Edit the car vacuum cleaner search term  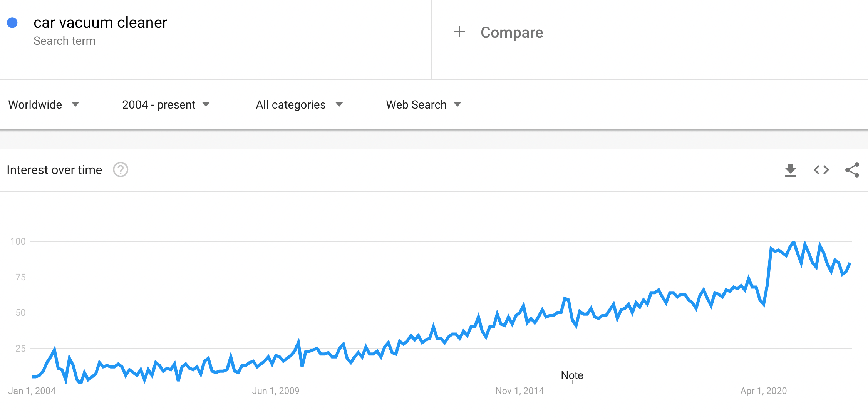(x=100, y=23)
